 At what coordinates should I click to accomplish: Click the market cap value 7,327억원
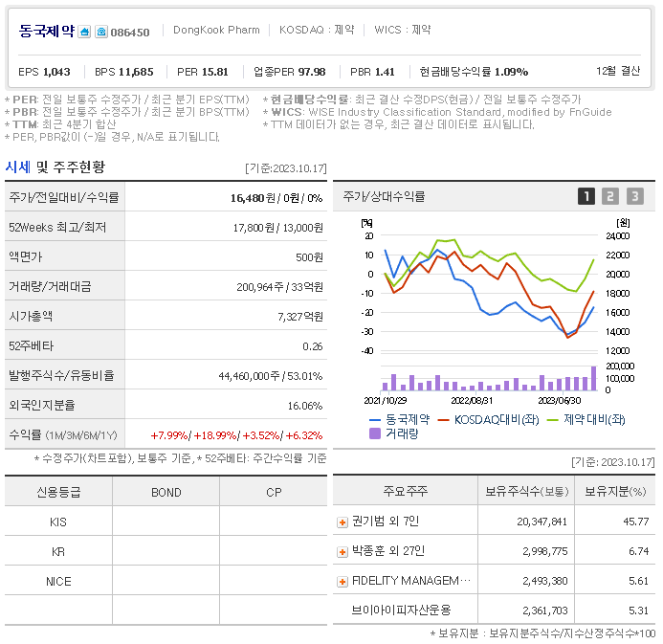(x=300, y=317)
